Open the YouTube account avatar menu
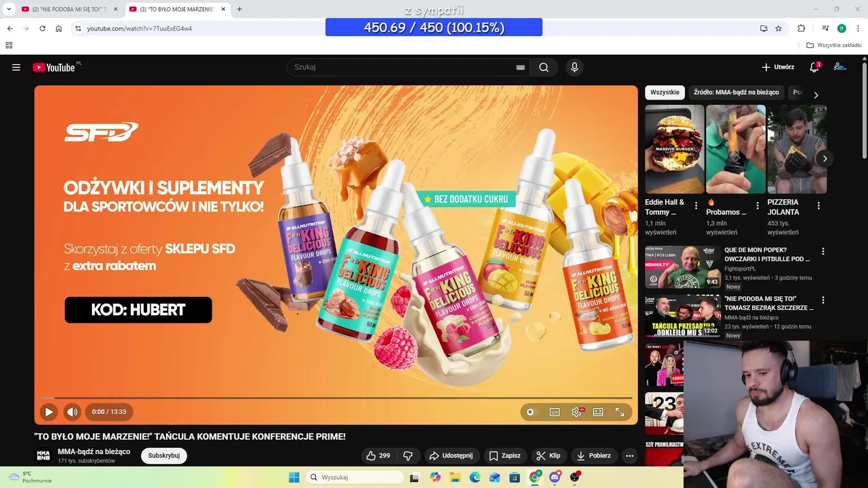Screen dimensions: 868x488 [x=840, y=67]
